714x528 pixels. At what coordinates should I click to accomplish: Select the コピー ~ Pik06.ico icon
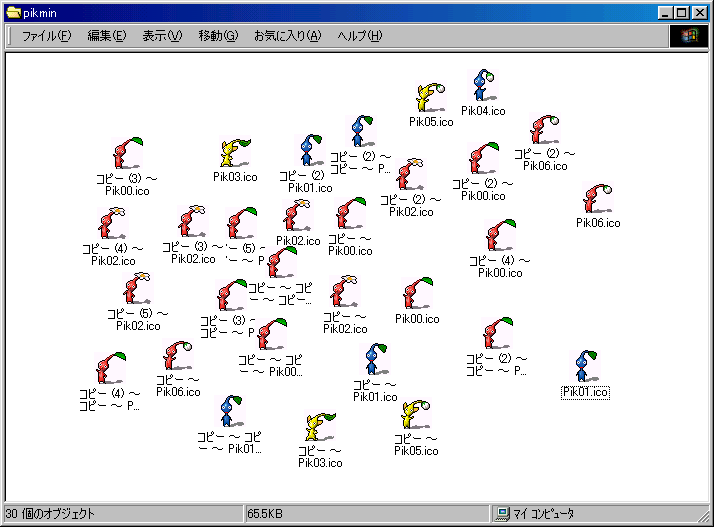coord(178,355)
